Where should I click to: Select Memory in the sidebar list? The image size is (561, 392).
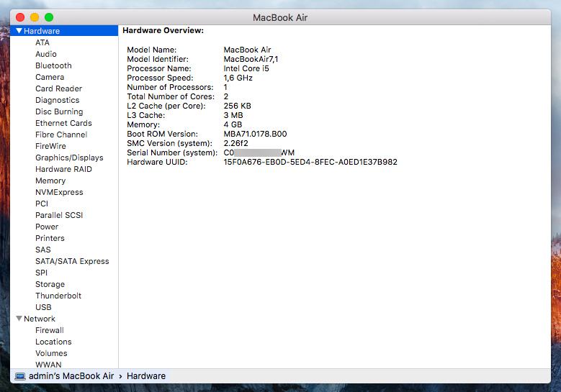[x=50, y=181]
